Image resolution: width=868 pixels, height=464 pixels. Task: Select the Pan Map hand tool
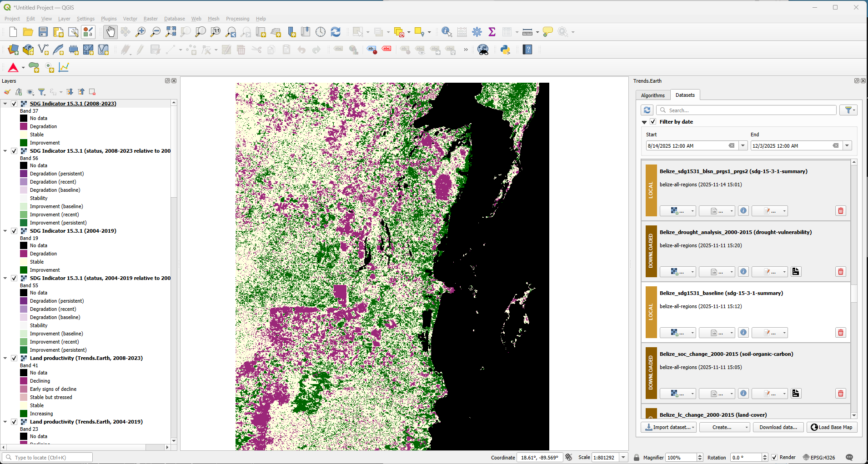[x=110, y=32]
